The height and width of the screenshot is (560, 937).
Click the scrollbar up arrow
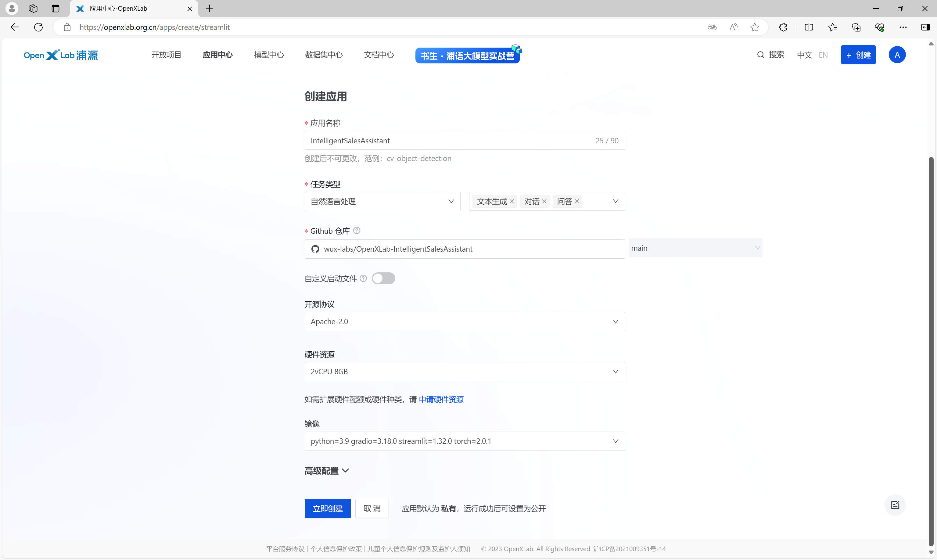[x=931, y=43]
